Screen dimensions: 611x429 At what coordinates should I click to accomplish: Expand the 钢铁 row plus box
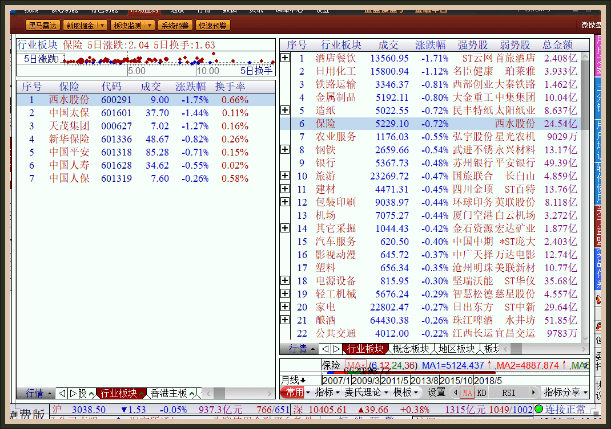[x=285, y=150]
